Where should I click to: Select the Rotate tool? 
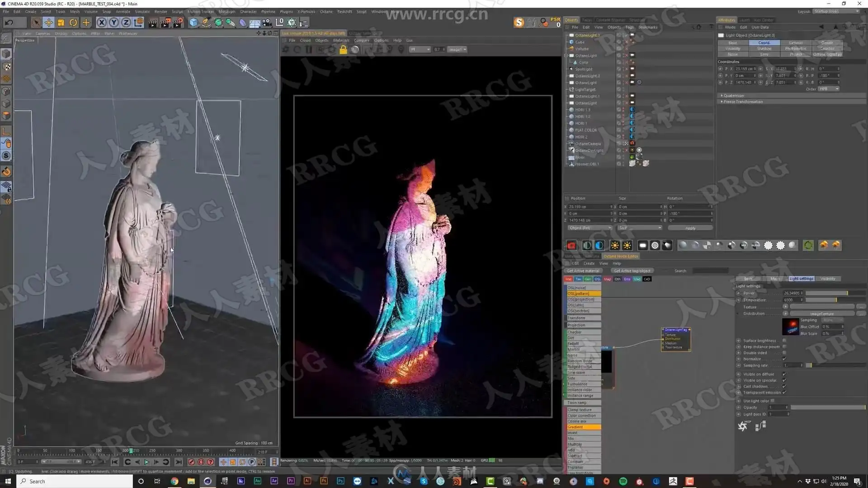click(73, 22)
